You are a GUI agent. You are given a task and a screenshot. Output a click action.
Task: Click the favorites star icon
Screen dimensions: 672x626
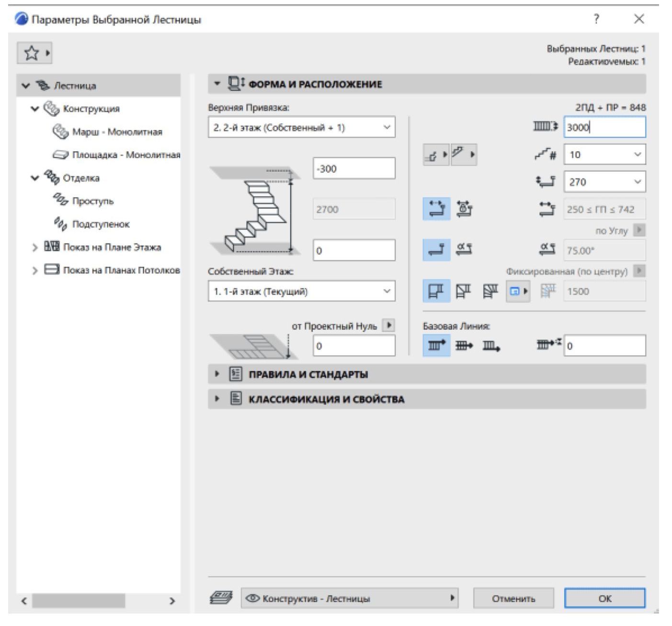(31, 53)
